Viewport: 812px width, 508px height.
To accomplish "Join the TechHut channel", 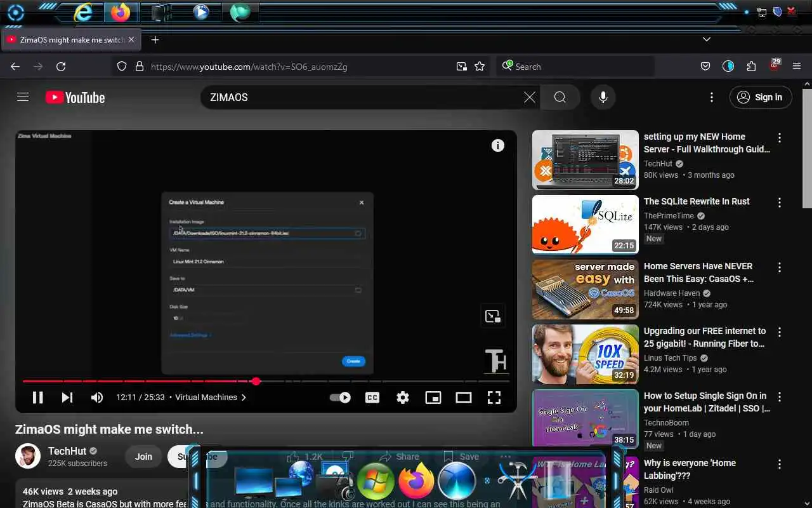I will point(143,457).
